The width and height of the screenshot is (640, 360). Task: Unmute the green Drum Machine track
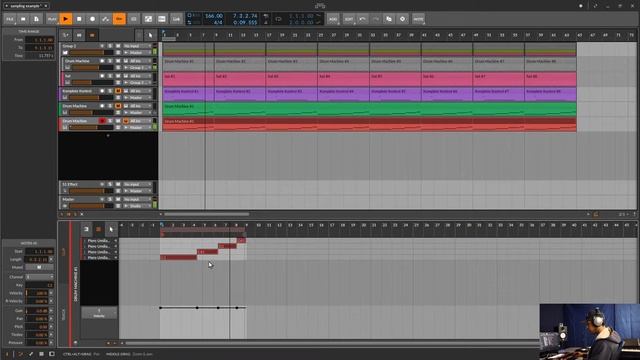coord(118,106)
